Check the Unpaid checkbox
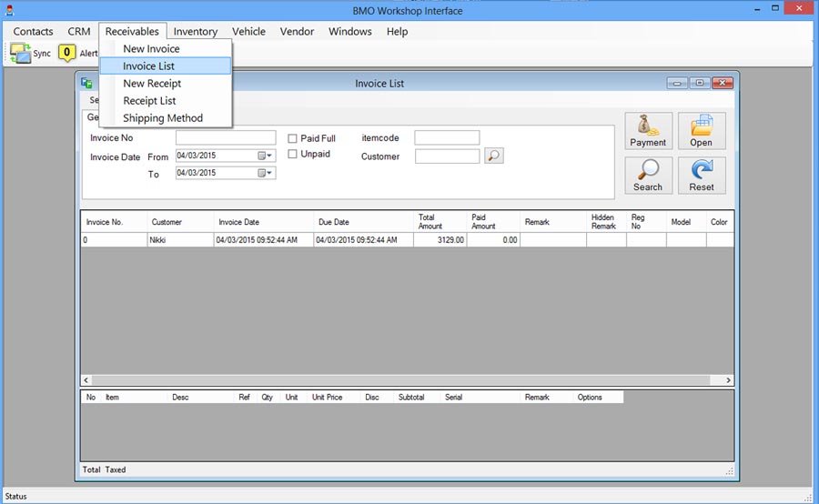Viewport: 819px width, 504px height. coord(292,154)
